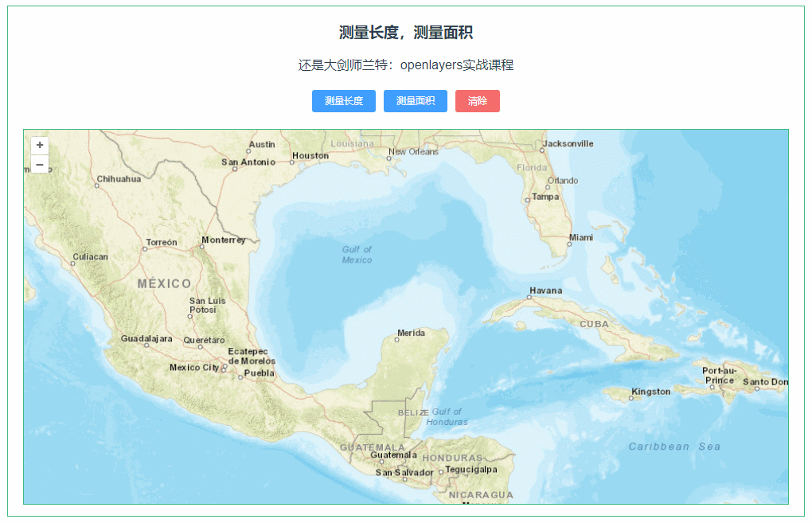
Task: Click the Torreón label
Action: [162, 242]
